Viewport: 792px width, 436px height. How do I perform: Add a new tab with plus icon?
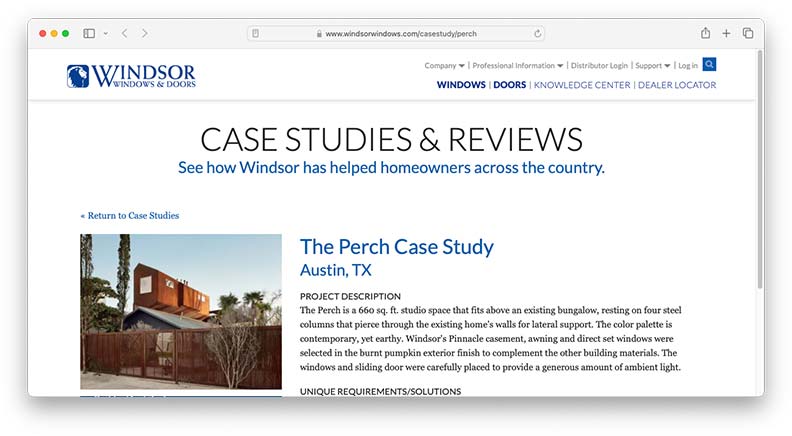(726, 33)
